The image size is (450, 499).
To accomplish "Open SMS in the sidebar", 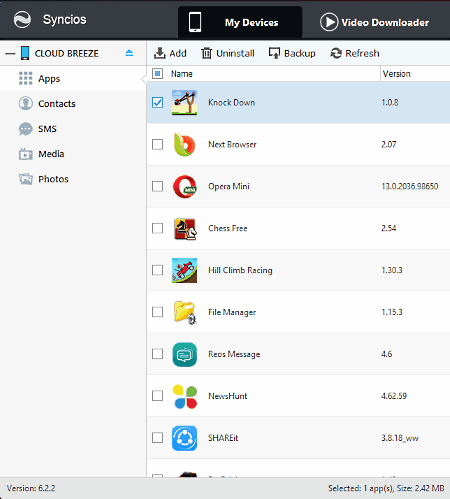I will (73, 129).
